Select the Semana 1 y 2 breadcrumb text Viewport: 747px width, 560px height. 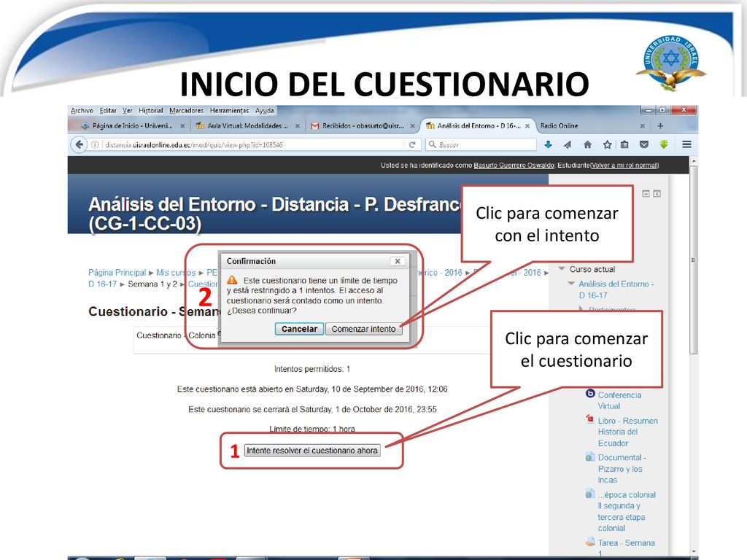[152, 284]
